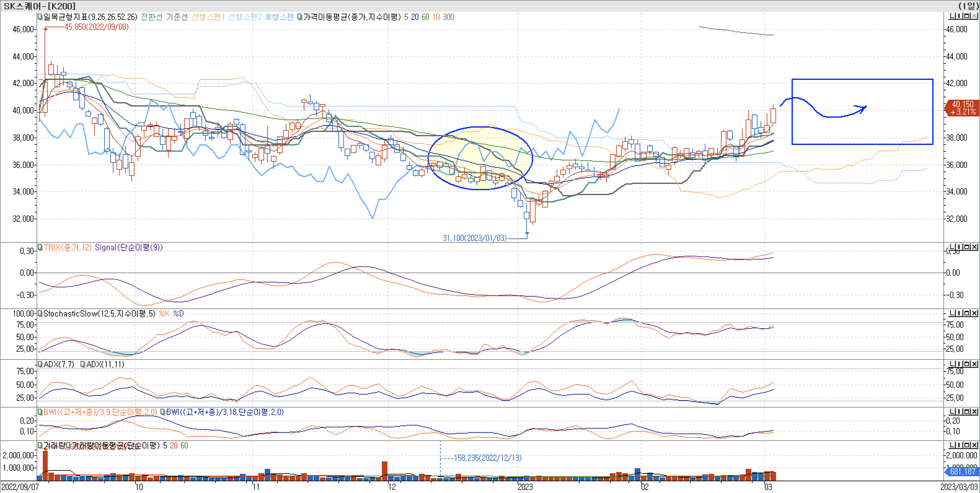
Task: Click the vertical bar icon in the BWI panel
Action: 960,412
